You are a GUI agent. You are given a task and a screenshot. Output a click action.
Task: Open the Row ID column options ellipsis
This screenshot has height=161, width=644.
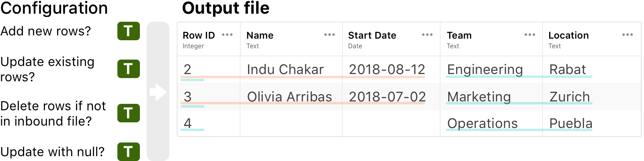pos(227,35)
